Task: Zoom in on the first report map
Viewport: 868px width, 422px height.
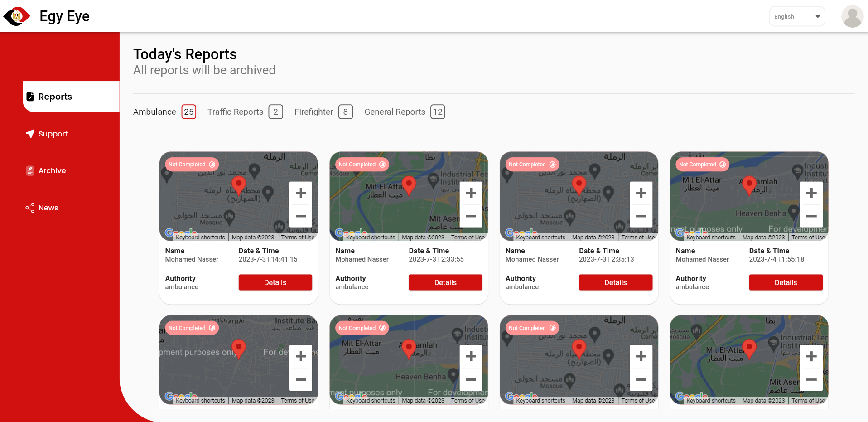Action: point(301,193)
